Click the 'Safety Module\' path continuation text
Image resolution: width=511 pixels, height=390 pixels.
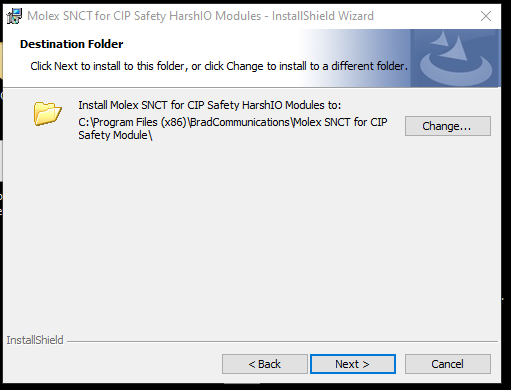[x=115, y=135]
